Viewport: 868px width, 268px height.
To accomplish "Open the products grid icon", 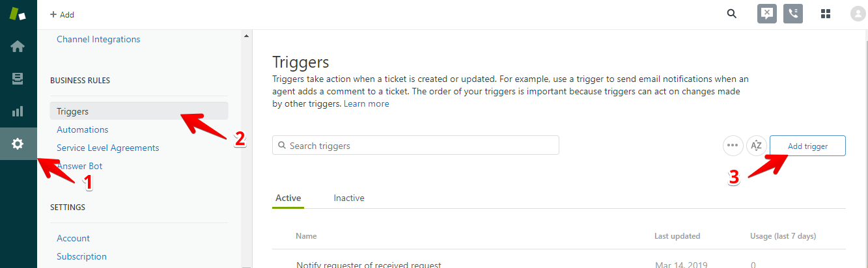I will pos(826,14).
